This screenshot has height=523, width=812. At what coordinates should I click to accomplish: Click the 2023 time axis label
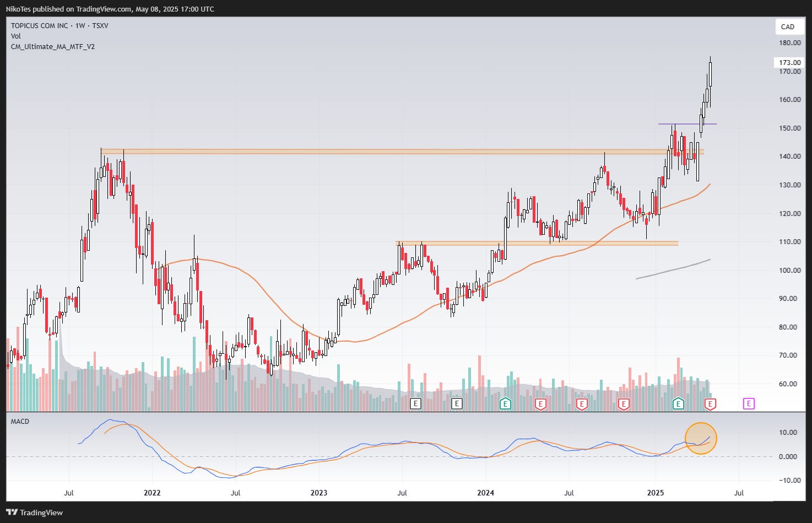(x=319, y=493)
